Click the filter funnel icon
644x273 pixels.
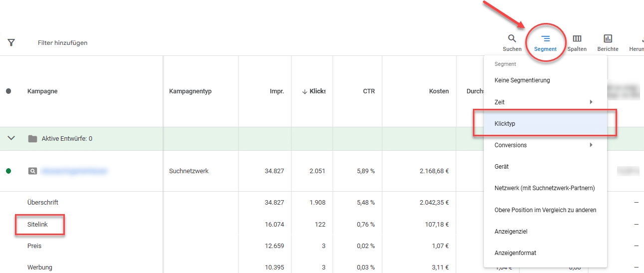pyautogui.click(x=11, y=42)
